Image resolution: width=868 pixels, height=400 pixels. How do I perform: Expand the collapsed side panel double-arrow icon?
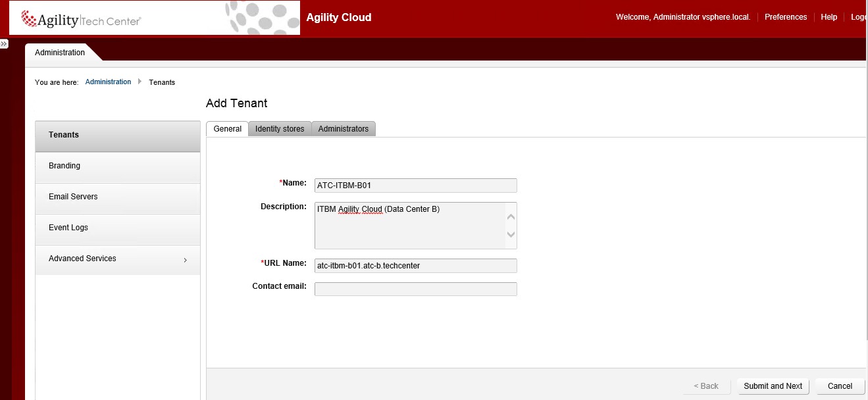tap(4, 43)
